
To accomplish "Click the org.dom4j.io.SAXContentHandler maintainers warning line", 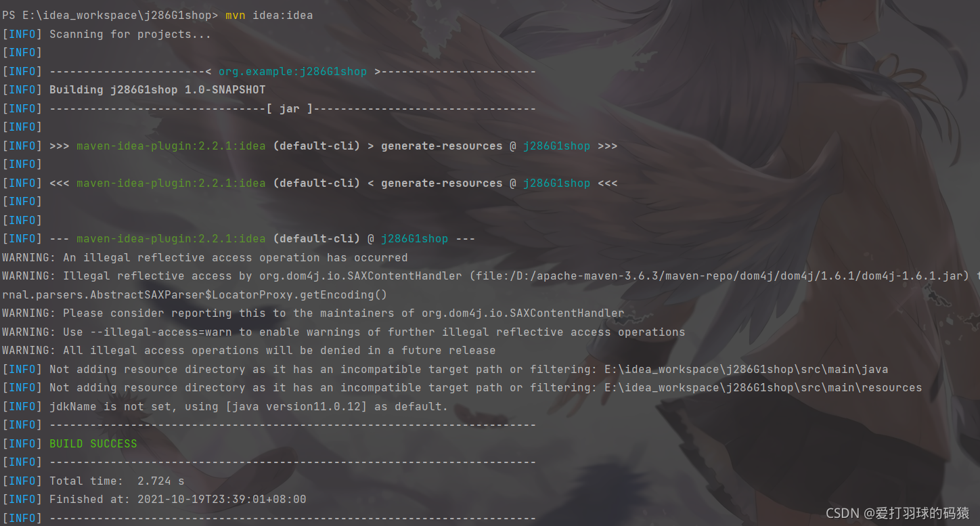I will (x=313, y=313).
